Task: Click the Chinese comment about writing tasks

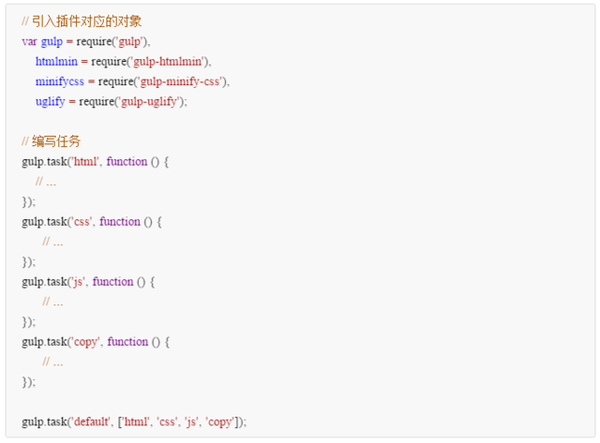Action: [51, 141]
